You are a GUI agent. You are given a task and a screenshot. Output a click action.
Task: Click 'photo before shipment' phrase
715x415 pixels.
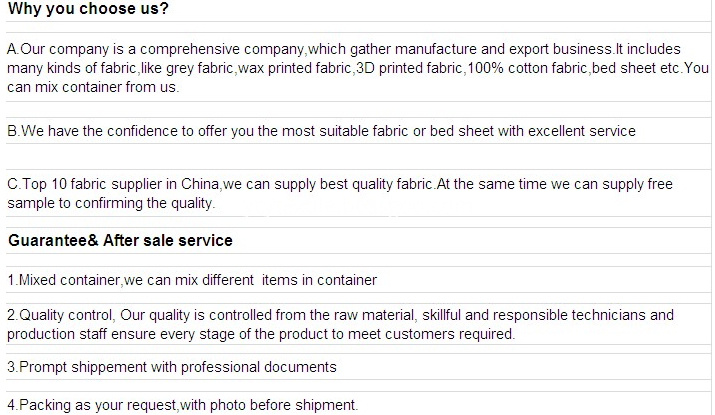coord(284,405)
